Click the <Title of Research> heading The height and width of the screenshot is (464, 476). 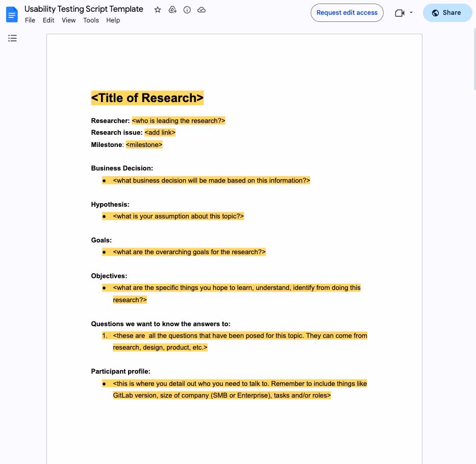tap(147, 98)
